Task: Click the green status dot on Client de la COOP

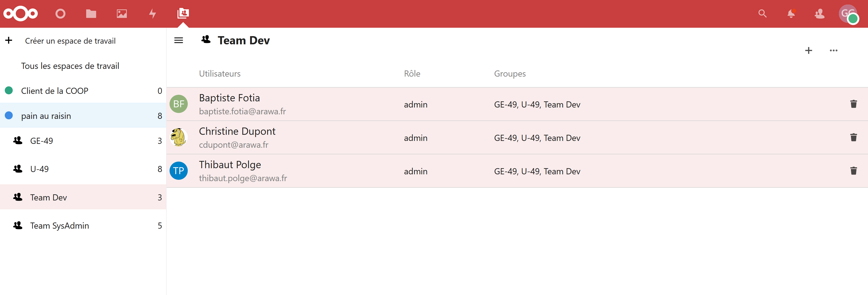Action: point(9,90)
